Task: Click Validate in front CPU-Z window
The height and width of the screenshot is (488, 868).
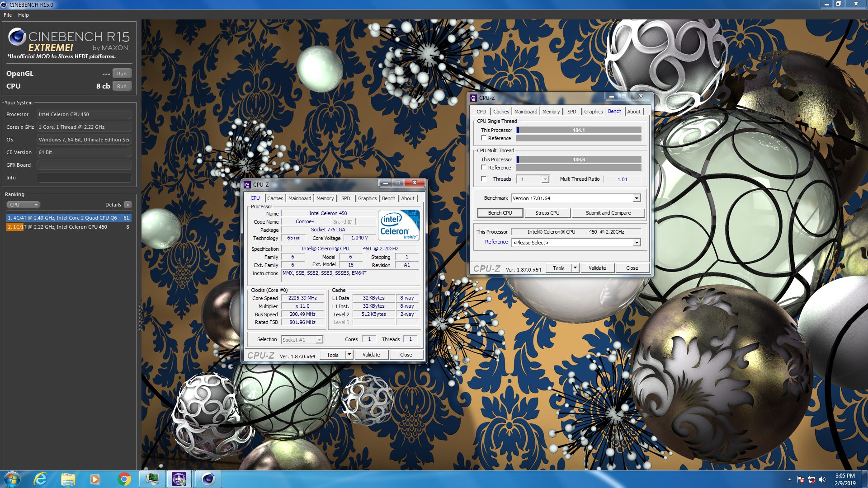Action: (371, 355)
